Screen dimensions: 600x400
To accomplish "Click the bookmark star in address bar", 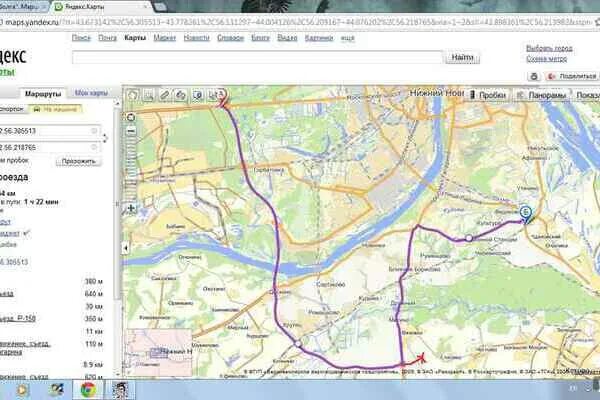I will (597, 22).
